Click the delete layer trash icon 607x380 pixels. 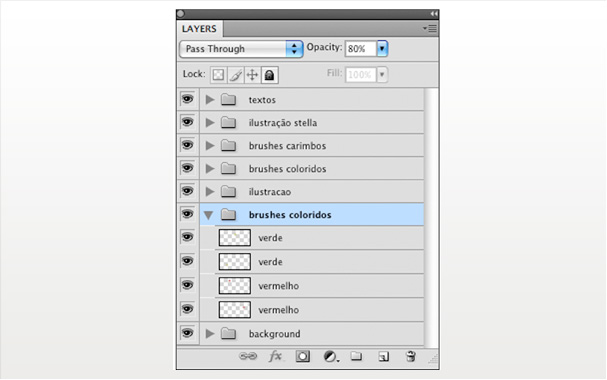point(411,356)
